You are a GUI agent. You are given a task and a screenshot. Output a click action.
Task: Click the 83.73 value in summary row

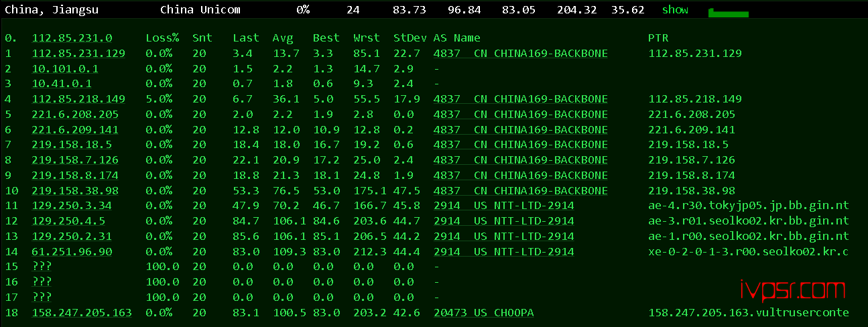click(410, 10)
